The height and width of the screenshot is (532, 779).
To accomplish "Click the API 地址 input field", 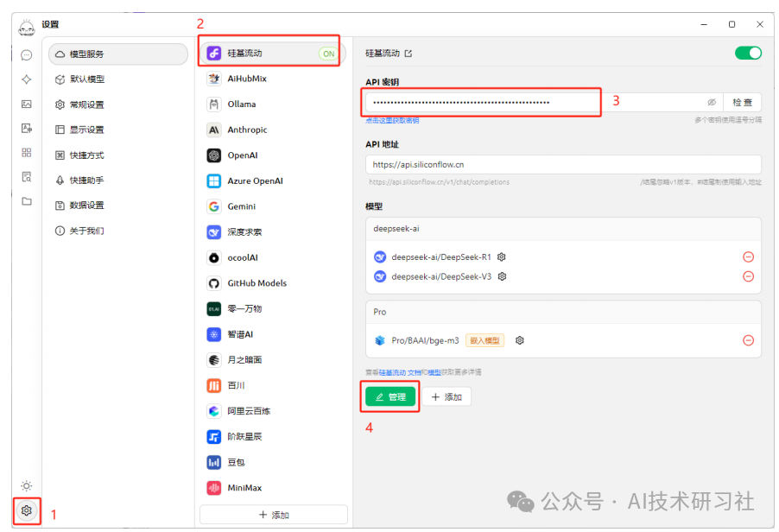I will tap(563, 164).
